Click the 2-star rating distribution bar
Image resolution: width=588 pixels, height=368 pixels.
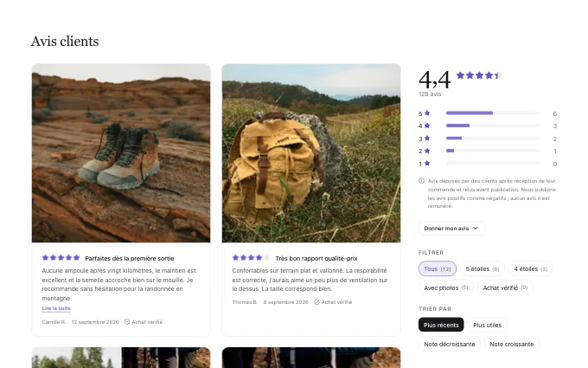(493, 151)
